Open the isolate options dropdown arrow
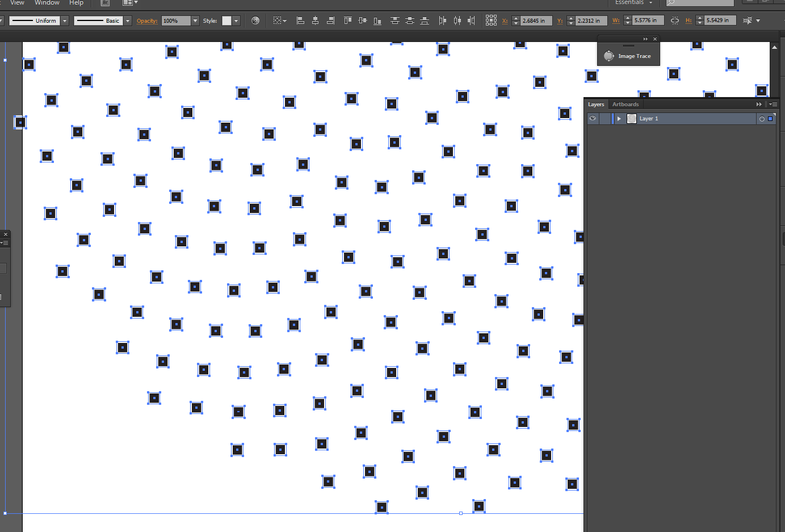This screenshot has width=785, height=532. (758, 21)
